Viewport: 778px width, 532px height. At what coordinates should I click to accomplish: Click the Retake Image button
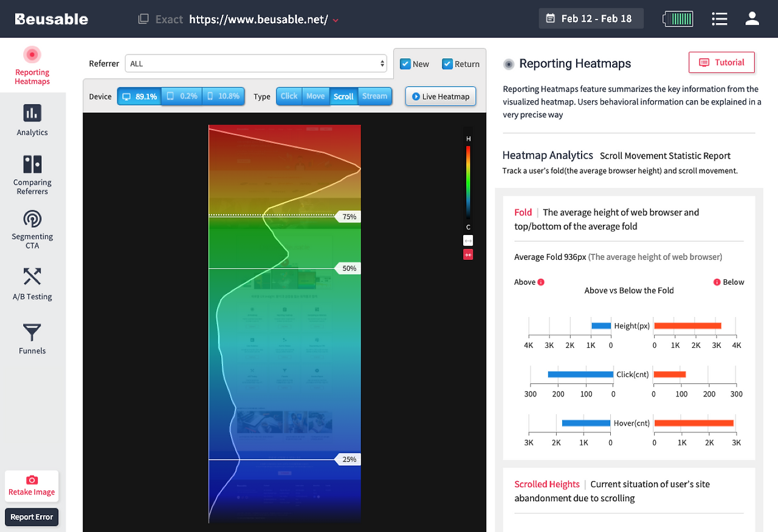(32, 486)
